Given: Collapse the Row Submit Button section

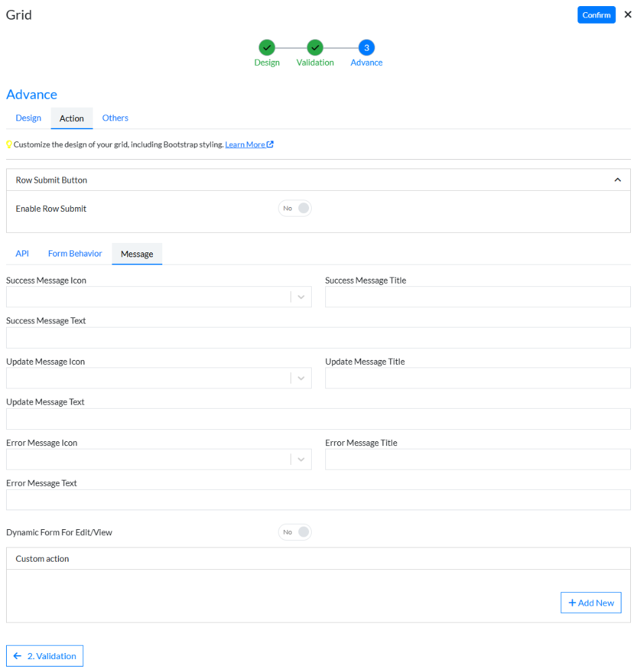Looking at the screenshot, I should pos(617,179).
